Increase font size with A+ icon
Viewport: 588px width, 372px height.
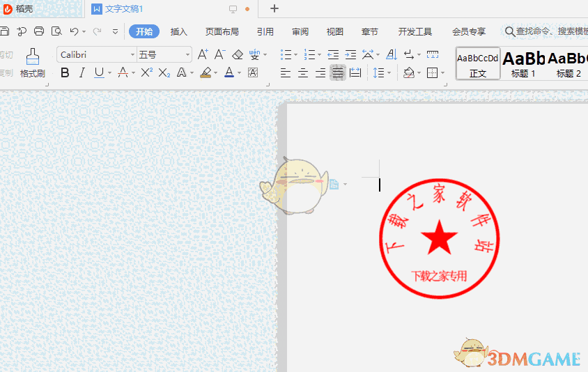click(203, 55)
